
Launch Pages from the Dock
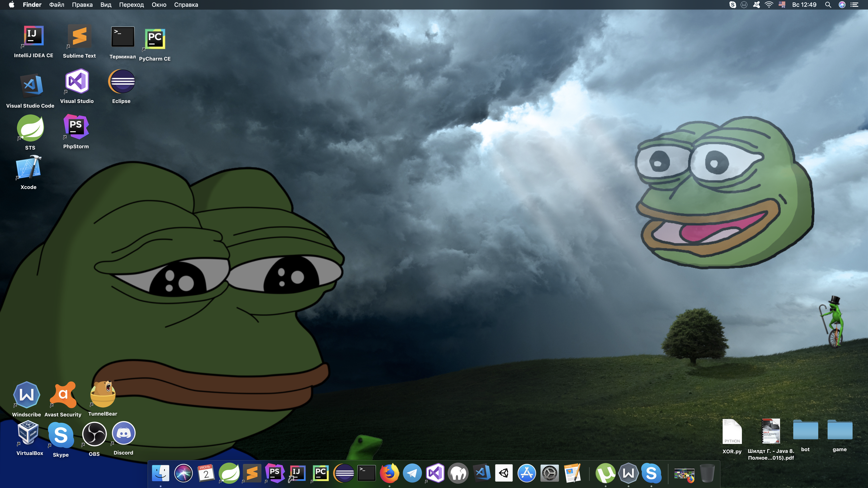pos(573,473)
